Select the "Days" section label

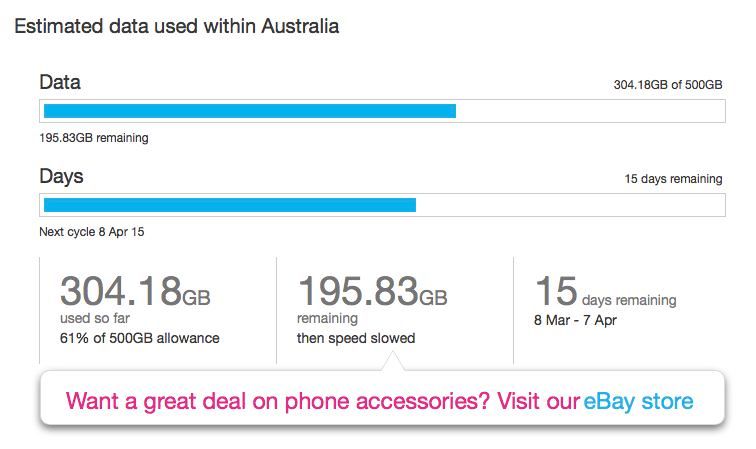tap(61, 176)
